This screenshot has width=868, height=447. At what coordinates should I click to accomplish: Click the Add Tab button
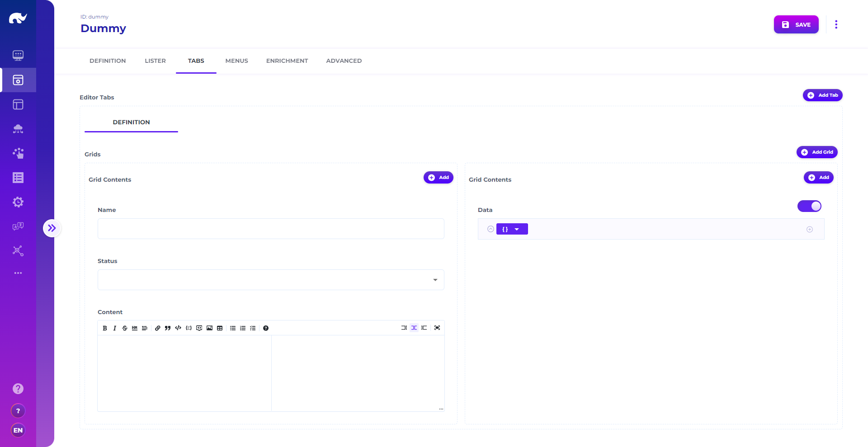click(x=822, y=95)
